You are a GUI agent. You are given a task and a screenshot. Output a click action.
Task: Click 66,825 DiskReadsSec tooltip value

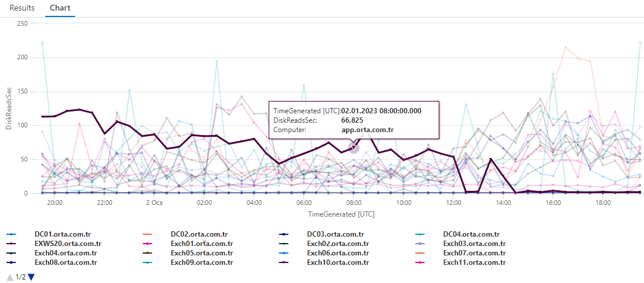coord(352,120)
